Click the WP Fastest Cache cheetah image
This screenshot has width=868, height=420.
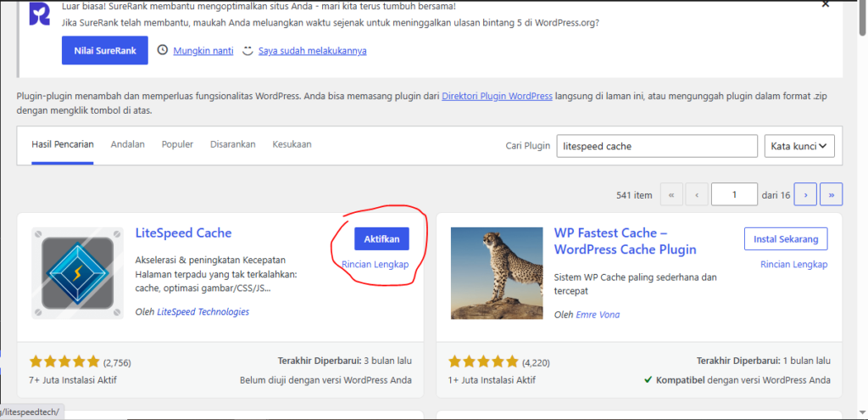tap(497, 273)
